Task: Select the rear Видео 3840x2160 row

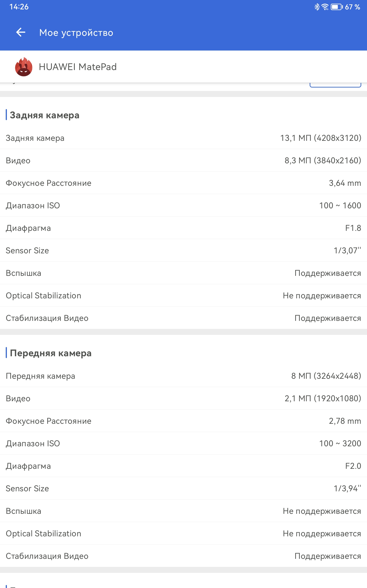Action: (x=183, y=160)
